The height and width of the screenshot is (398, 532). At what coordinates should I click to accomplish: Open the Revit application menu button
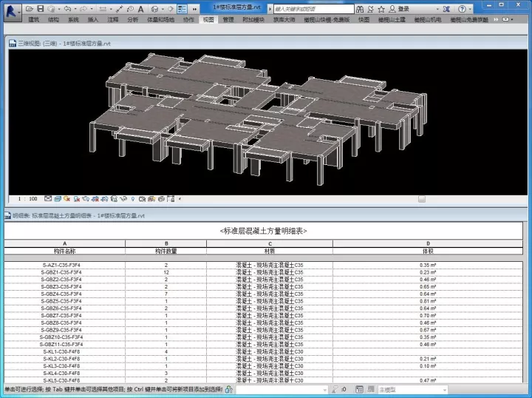point(10,10)
